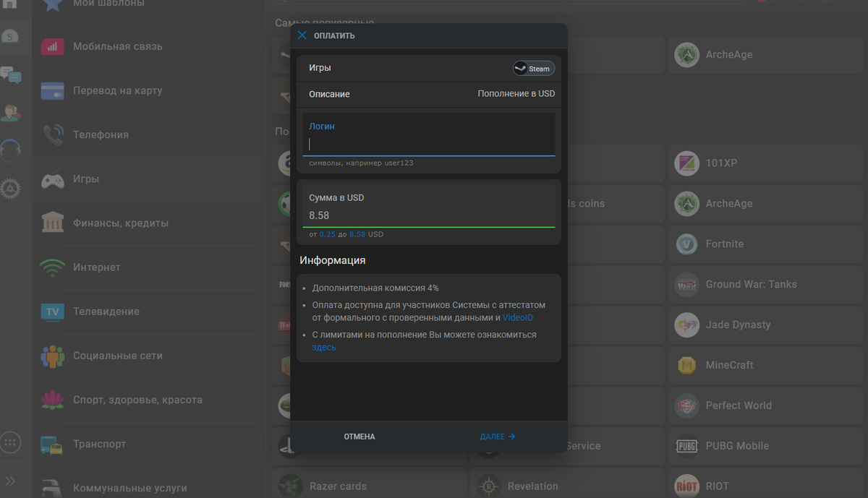
Task: Click the Социальные сети people icon
Action: pyautogui.click(x=53, y=356)
